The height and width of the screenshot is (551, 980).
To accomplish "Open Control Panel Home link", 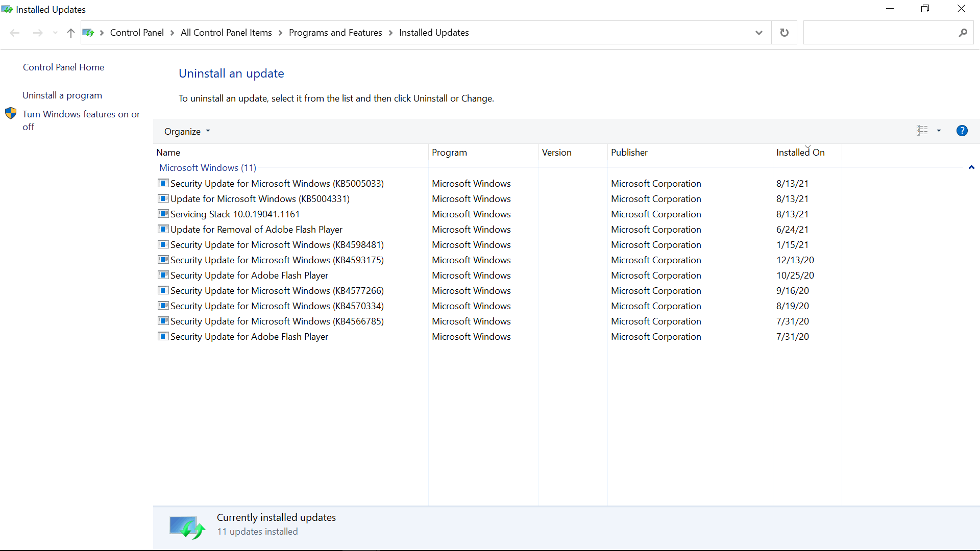I will [63, 67].
